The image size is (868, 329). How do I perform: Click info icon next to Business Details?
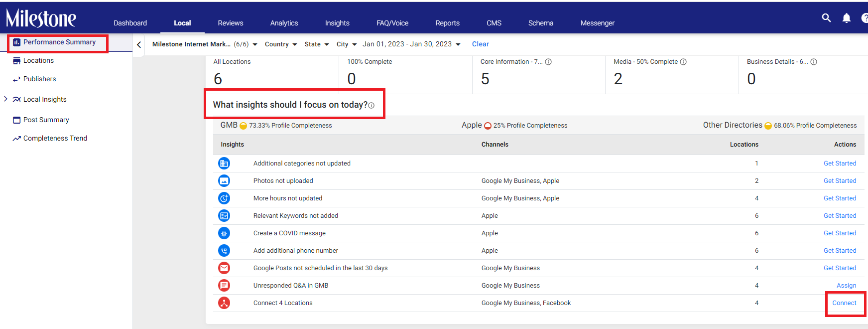pyautogui.click(x=814, y=62)
